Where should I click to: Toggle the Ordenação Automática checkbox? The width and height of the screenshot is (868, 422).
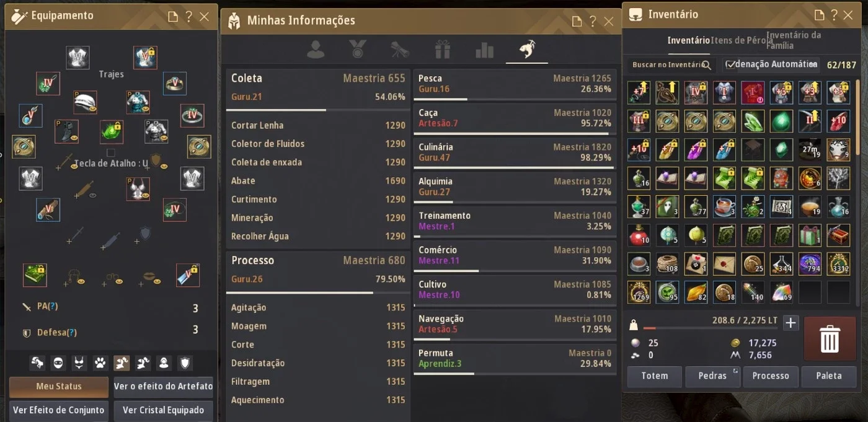730,64
